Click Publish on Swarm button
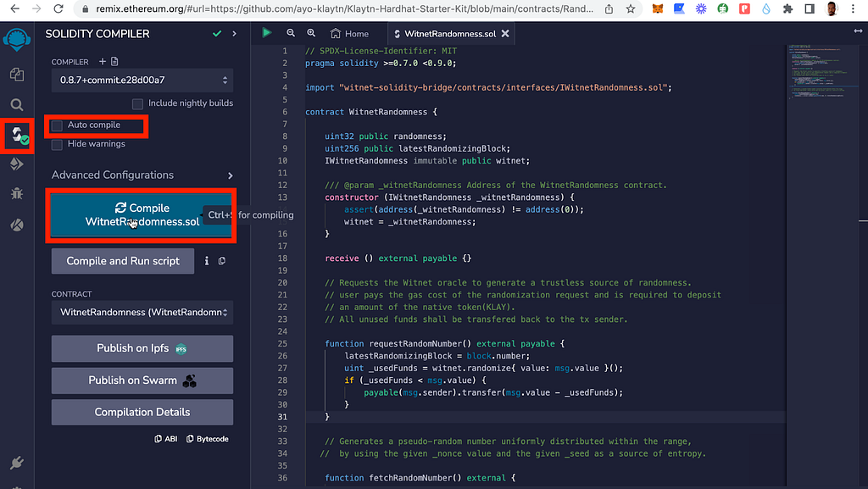868x489 pixels. (142, 381)
